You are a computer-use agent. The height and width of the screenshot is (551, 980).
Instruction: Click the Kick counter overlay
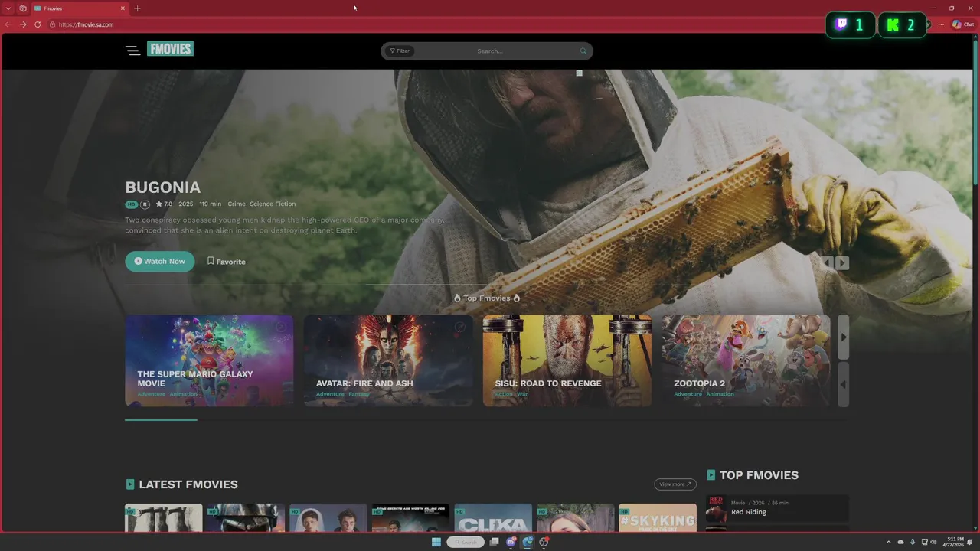[x=901, y=25]
